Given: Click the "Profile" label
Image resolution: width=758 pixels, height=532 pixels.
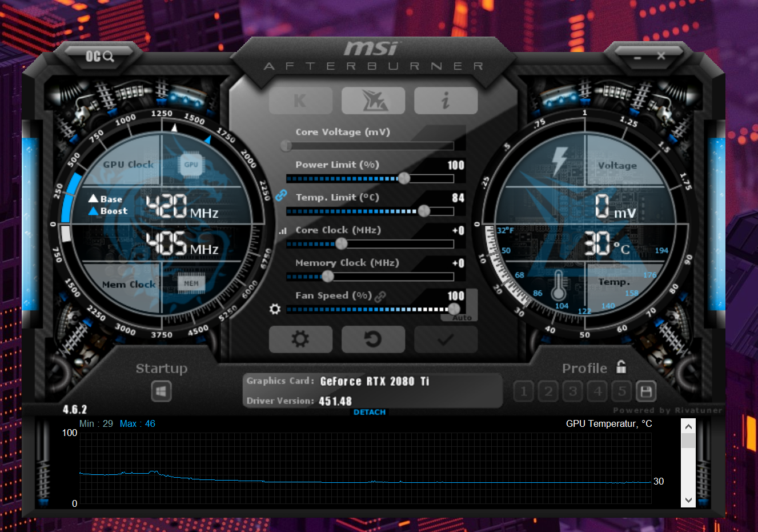Looking at the screenshot, I should coord(584,368).
